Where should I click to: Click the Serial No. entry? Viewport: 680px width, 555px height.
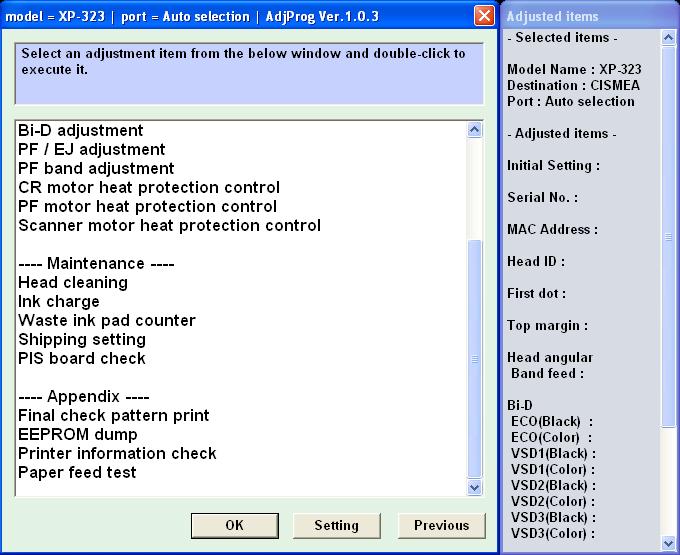pyautogui.click(x=543, y=198)
